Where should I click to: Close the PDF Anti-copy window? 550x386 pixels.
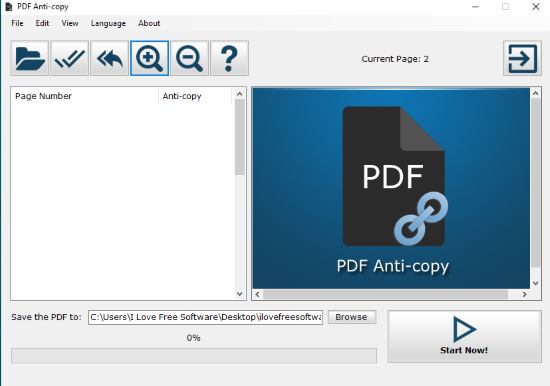[536, 7]
